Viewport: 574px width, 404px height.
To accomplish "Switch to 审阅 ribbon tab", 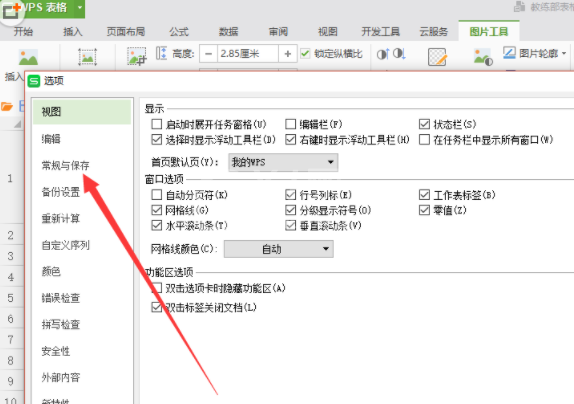I will tap(278, 32).
